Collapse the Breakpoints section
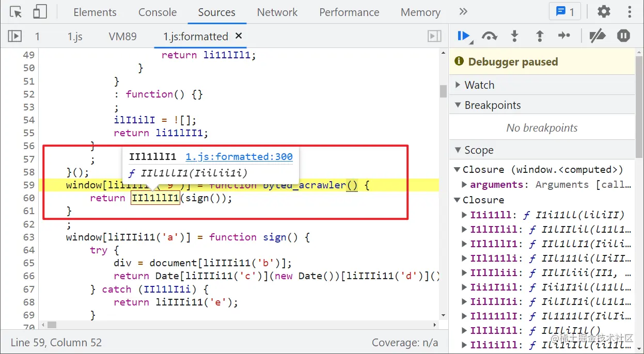This screenshot has height=354, width=644. tap(542, 105)
